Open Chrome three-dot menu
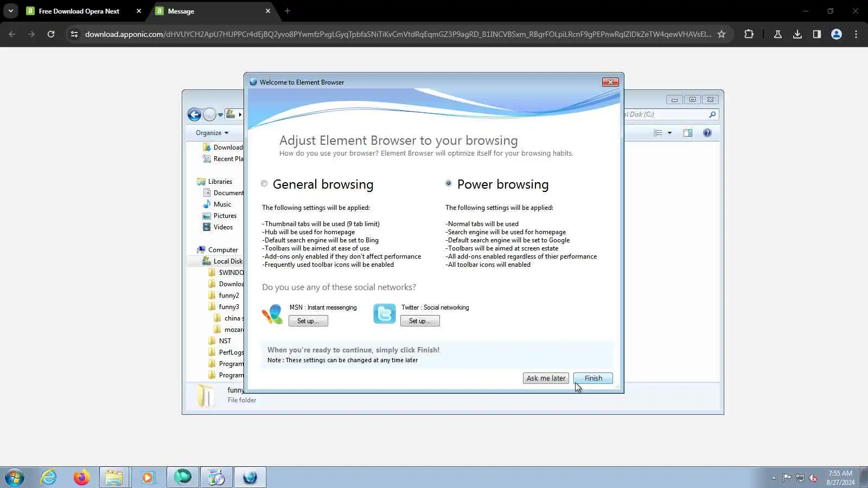This screenshot has width=868, height=488. click(x=856, y=34)
